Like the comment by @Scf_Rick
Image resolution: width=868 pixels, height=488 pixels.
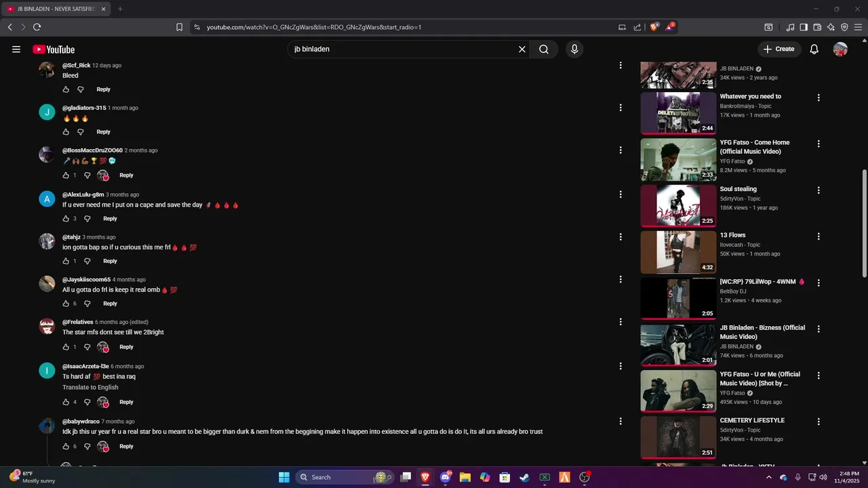coord(66,89)
